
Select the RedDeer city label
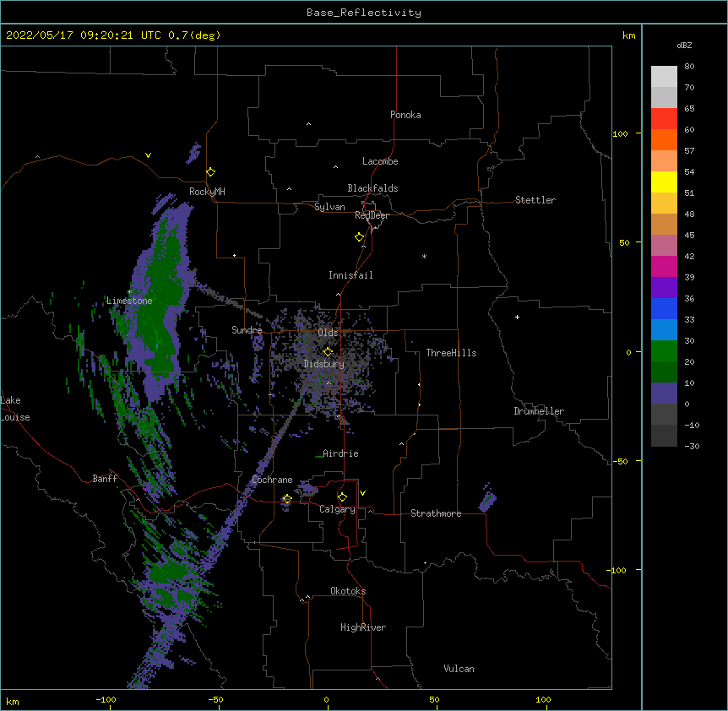pos(372,215)
